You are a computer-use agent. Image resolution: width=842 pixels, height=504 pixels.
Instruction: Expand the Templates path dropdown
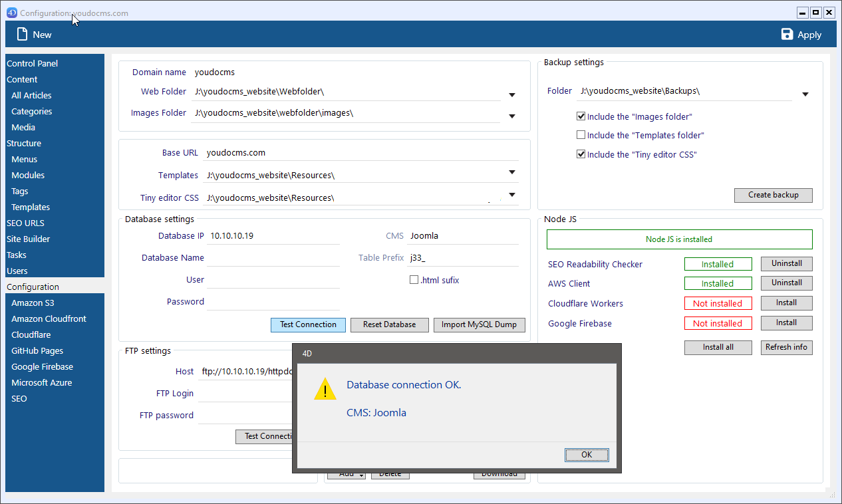[512, 172]
